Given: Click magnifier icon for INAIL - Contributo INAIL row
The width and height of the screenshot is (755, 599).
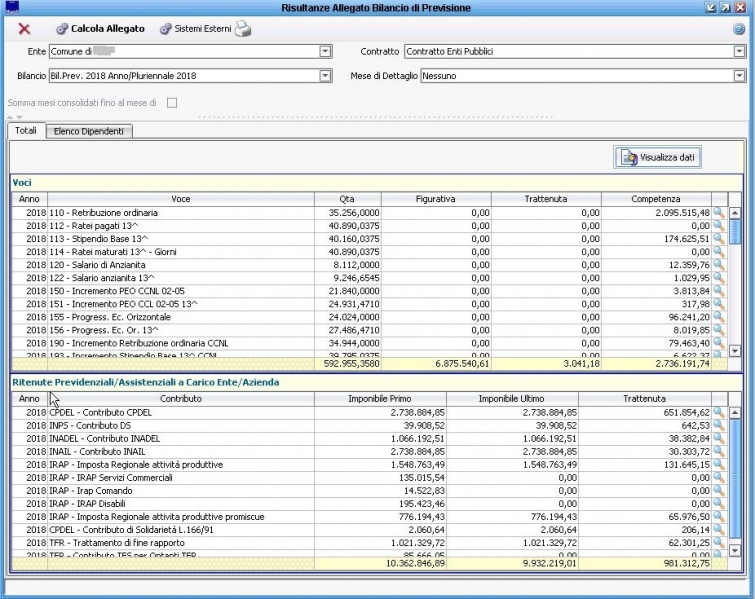Looking at the screenshot, I should (718, 450).
